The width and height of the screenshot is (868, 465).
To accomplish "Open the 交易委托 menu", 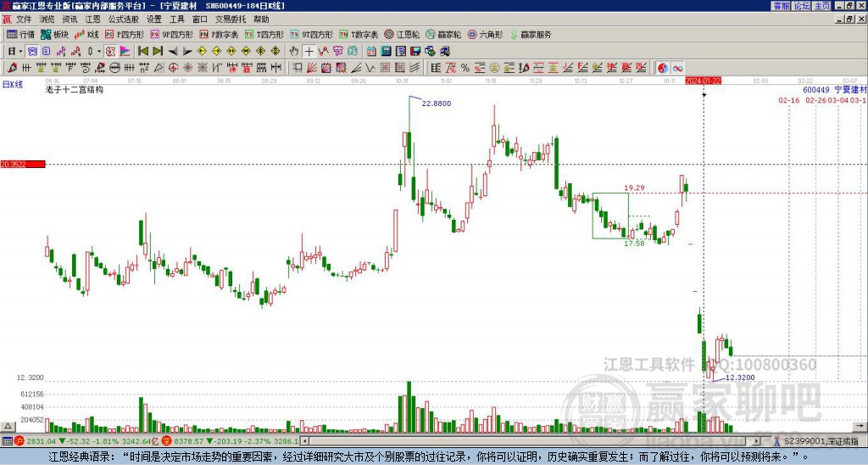I will point(231,20).
